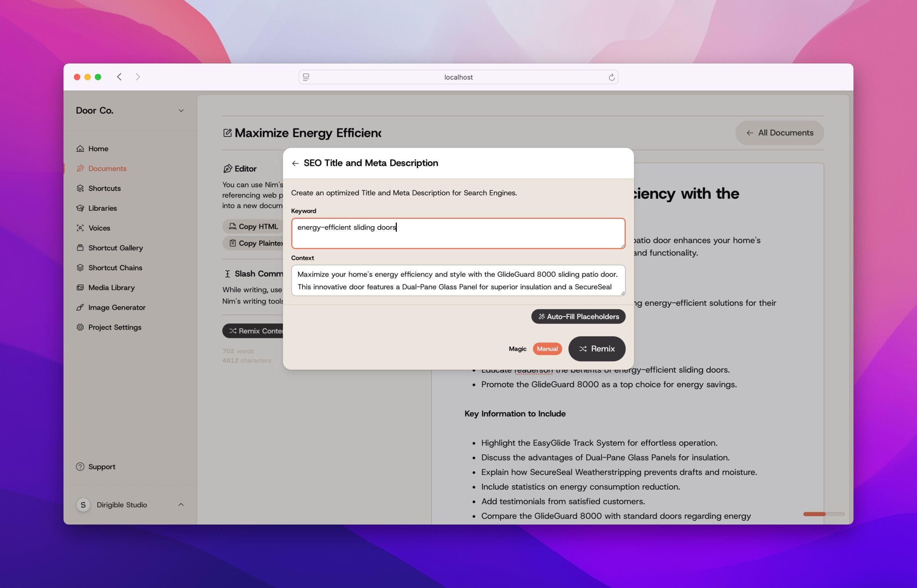
Task: Open the Home menu item
Action: (x=98, y=148)
